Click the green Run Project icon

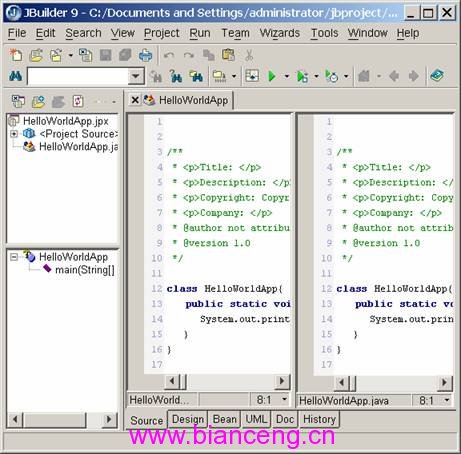click(272, 76)
